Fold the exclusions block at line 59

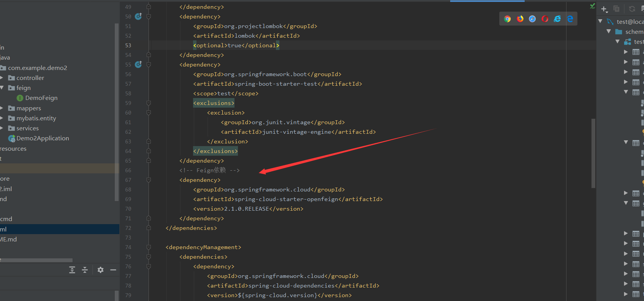(149, 103)
